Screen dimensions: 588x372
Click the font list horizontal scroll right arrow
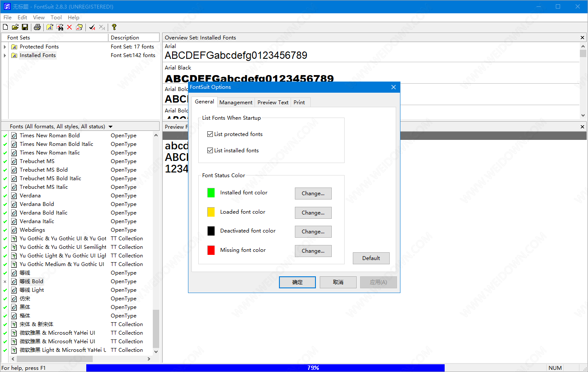[149, 359]
